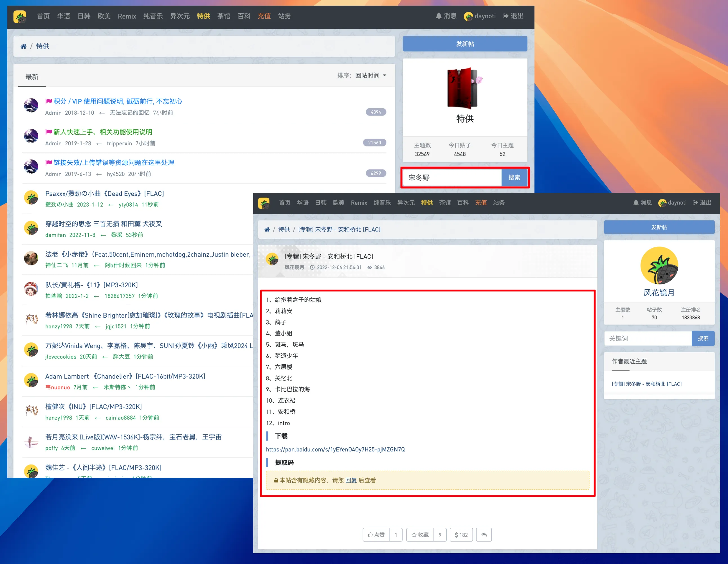The height and width of the screenshot is (564, 728).
Task: Open the pan.baidu.com download link
Action: click(x=335, y=449)
